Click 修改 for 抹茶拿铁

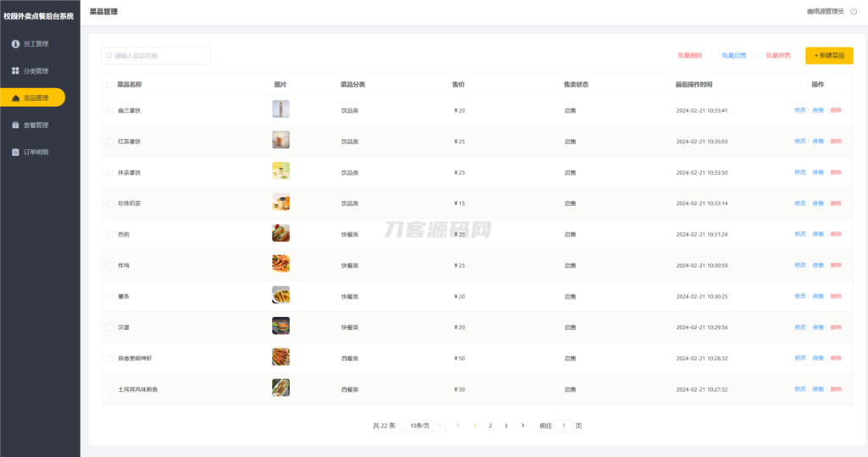tap(800, 172)
